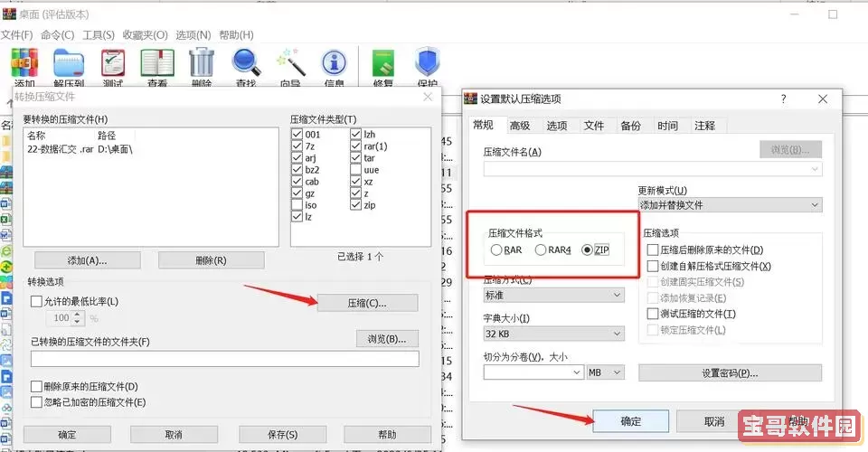Select the RAR format radio button
This screenshot has width=868, height=452.
[x=496, y=250]
